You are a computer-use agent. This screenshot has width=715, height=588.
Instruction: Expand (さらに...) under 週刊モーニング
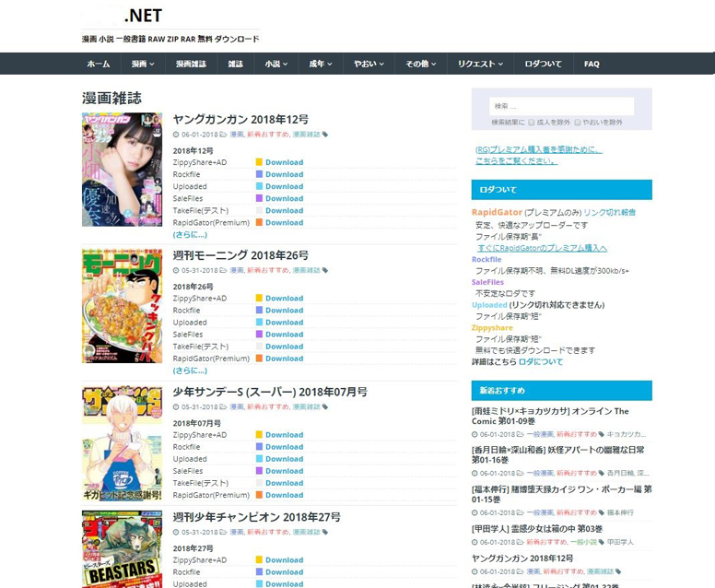(190, 370)
